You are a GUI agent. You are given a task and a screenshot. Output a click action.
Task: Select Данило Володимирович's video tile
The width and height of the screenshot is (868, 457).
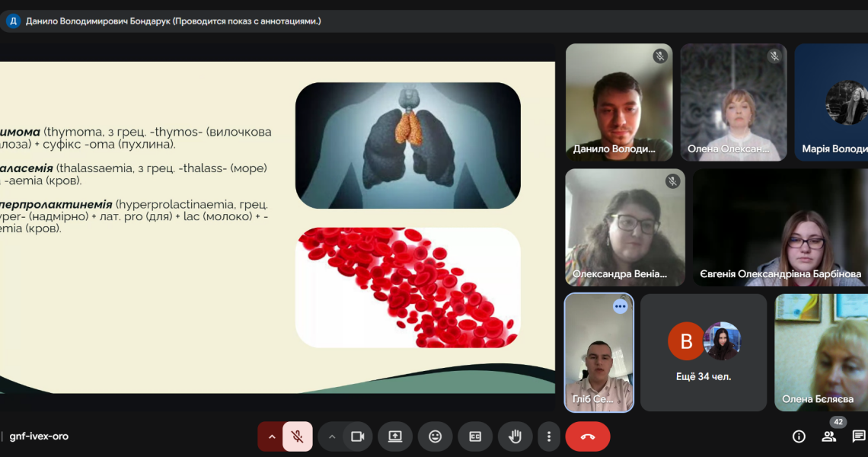[618, 102]
